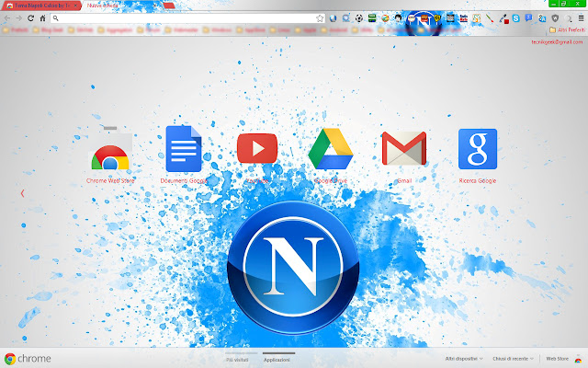Switch to the Più visitati section
Viewport: 588px width, 368px height.
[x=237, y=360]
